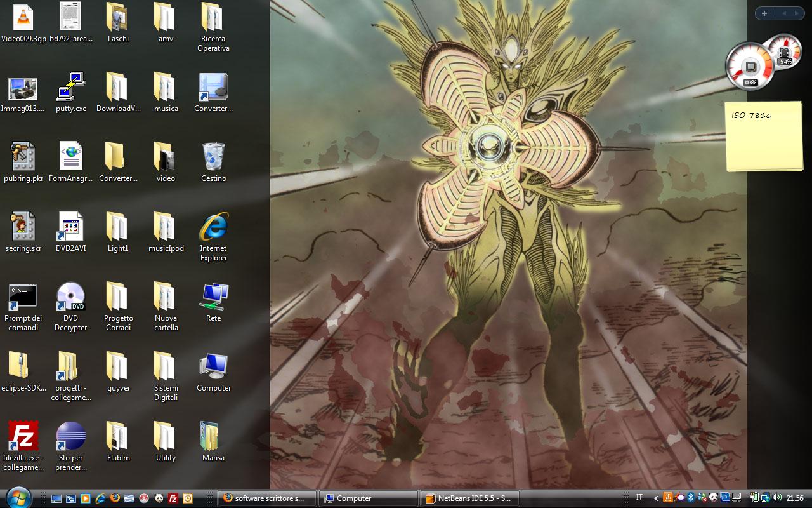Image resolution: width=812 pixels, height=508 pixels.
Task: Launch Firefox from Quick Launch
Action: [115, 498]
